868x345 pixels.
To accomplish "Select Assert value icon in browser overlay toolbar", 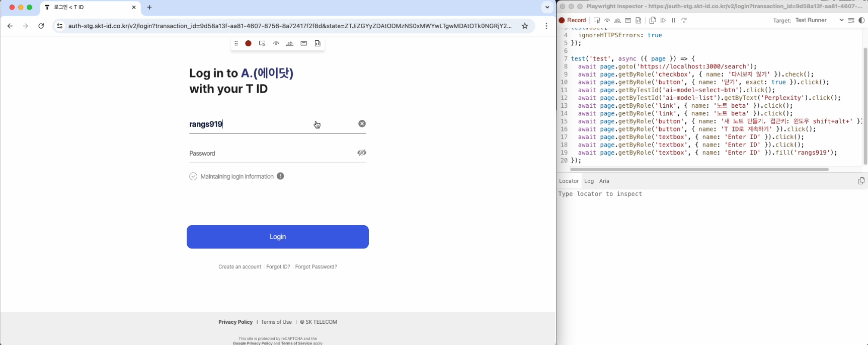I will click(304, 44).
